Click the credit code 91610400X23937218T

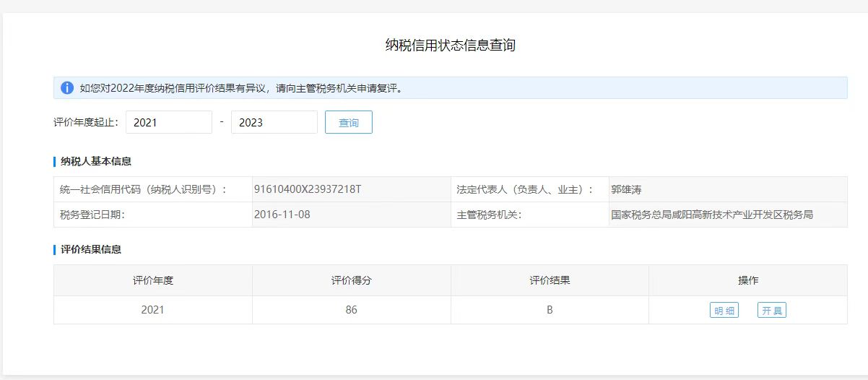pos(308,189)
